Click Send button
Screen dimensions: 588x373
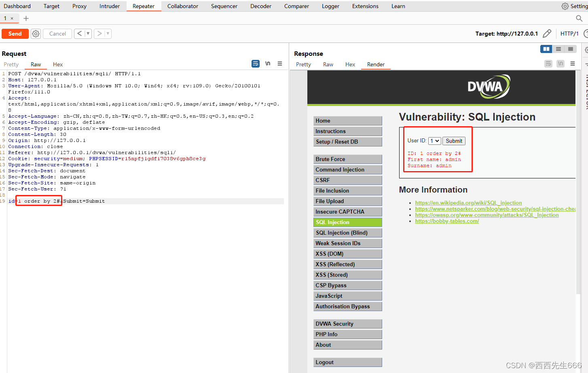pyautogui.click(x=15, y=34)
